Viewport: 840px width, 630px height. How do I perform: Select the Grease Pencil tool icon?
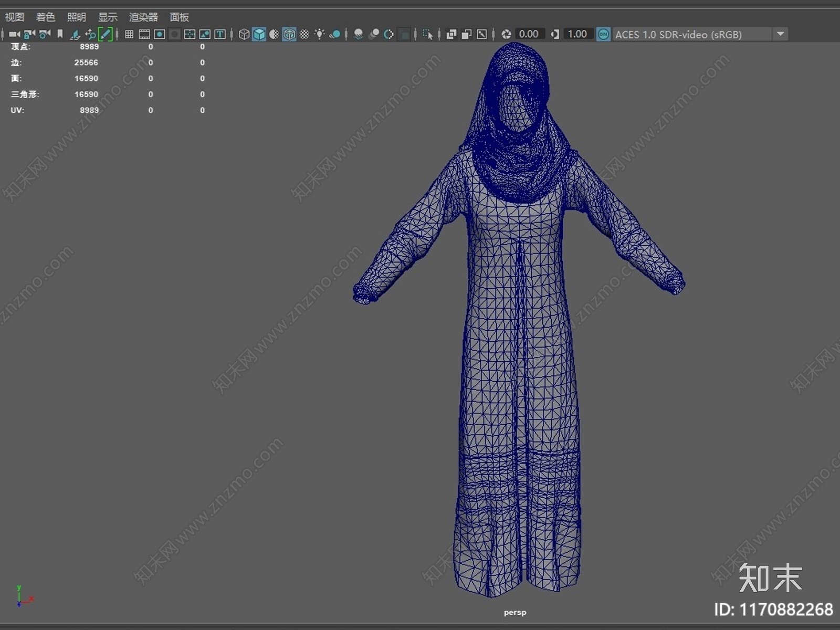pyautogui.click(x=106, y=34)
